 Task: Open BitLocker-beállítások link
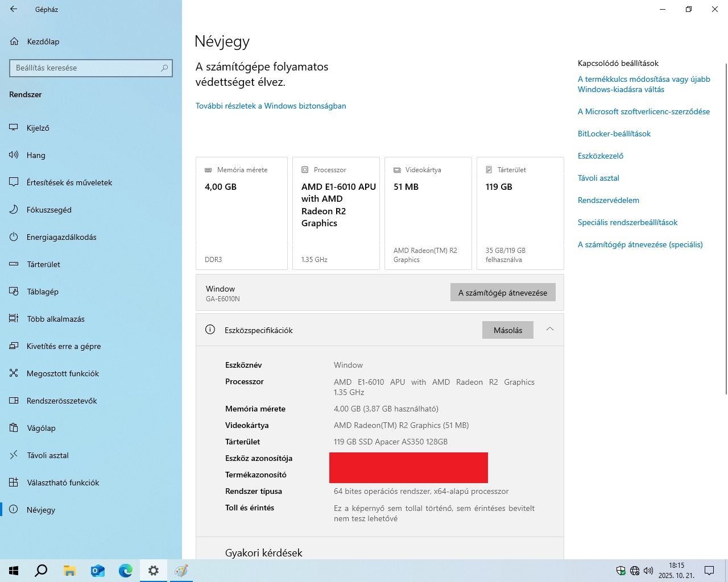(614, 134)
